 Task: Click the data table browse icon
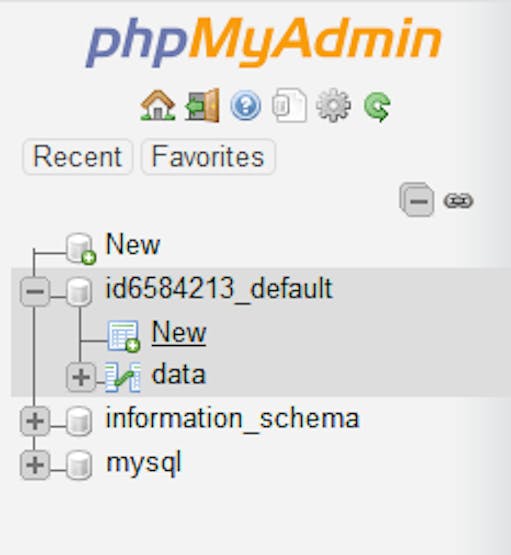(123, 377)
